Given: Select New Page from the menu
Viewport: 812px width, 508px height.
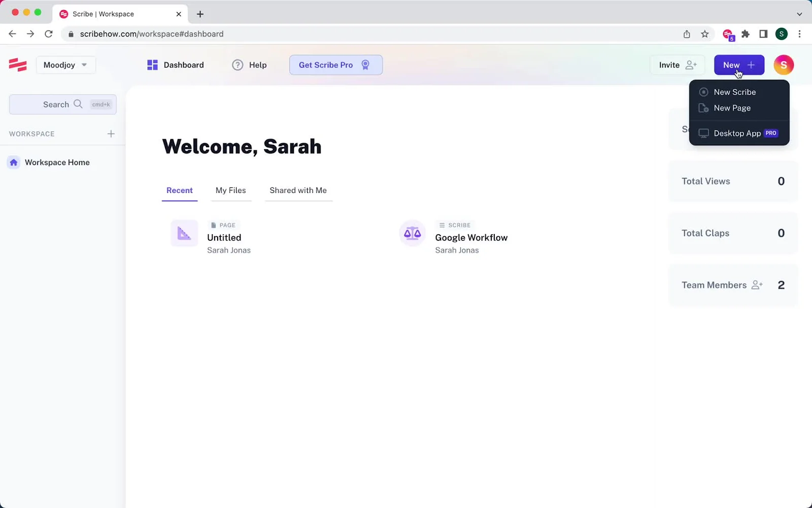Looking at the screenshot, I should point(732,108).
